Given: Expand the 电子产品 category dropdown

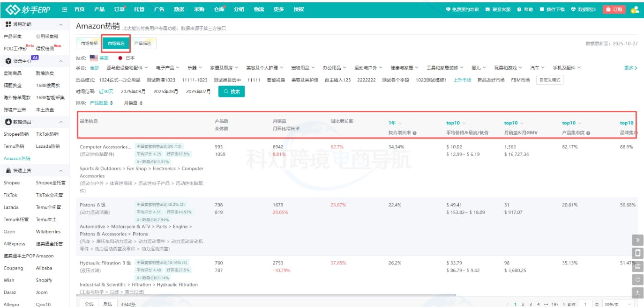Looking at the screenshot, I should pos(167,68).
